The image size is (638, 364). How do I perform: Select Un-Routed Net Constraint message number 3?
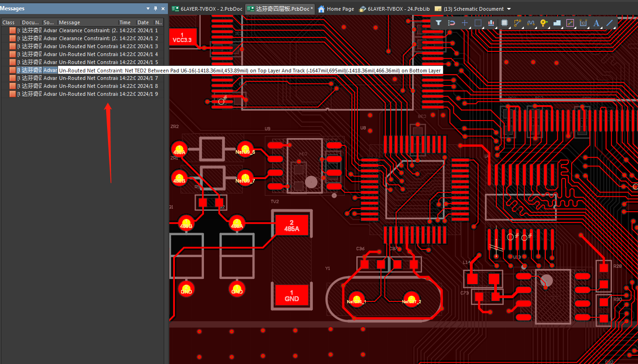82,46
